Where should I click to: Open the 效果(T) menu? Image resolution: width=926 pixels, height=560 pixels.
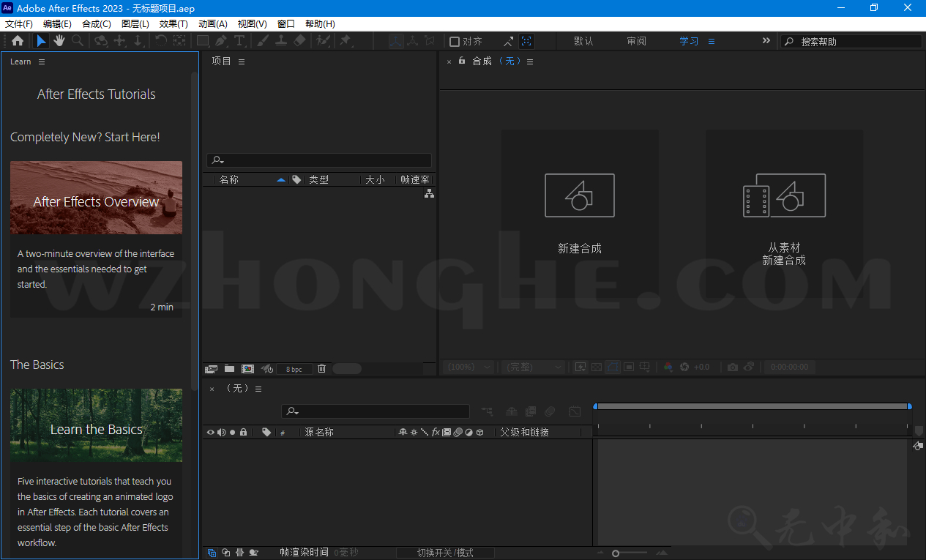(173, 24)
